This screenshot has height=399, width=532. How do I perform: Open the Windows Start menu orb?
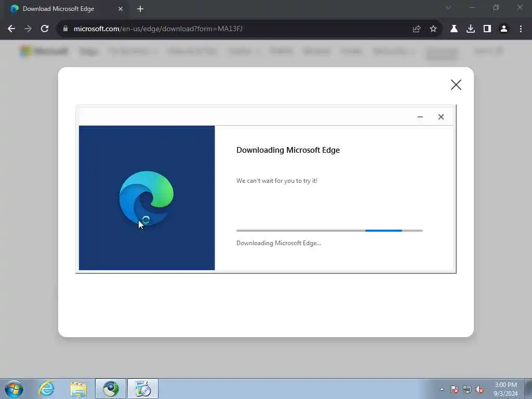click(14, 389)
